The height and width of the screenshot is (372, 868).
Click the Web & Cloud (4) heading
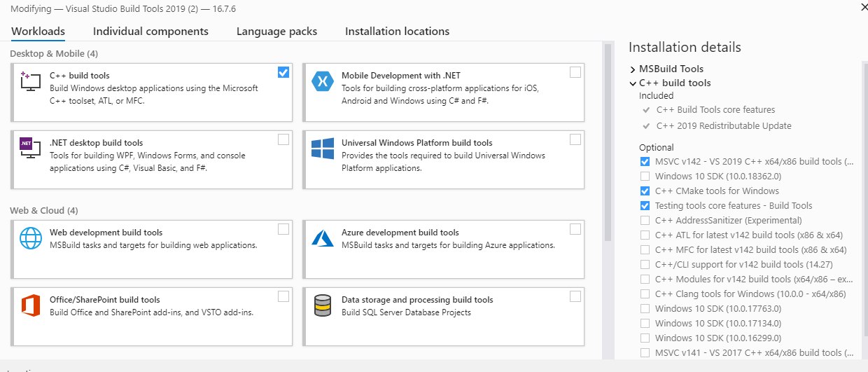tap(44, 211)
